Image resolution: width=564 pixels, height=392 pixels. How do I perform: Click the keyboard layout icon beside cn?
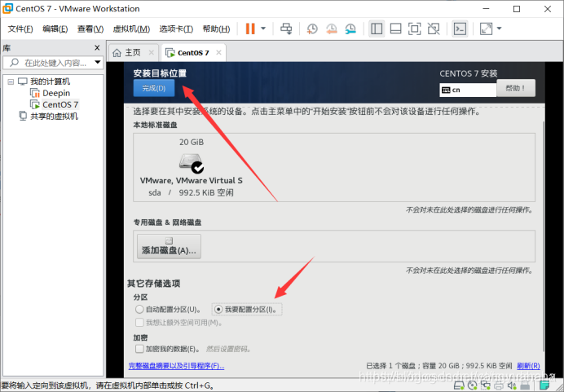[x=446, y=90]
